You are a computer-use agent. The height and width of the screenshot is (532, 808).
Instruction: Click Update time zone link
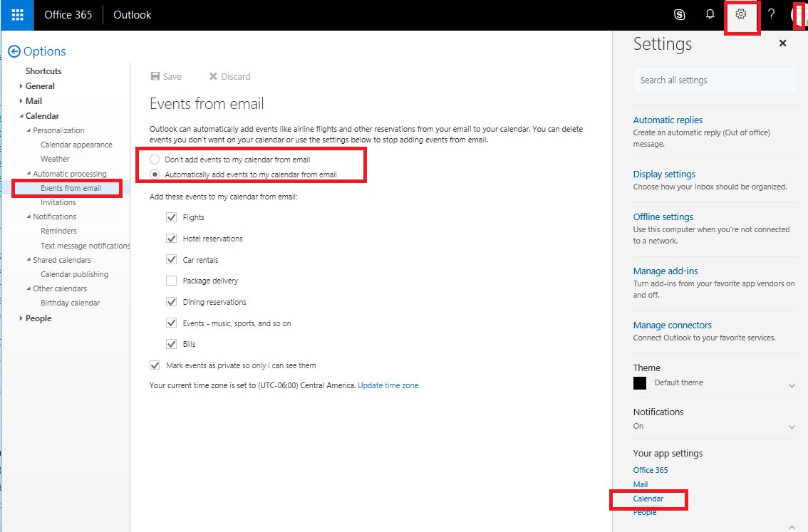click(388, 385)
